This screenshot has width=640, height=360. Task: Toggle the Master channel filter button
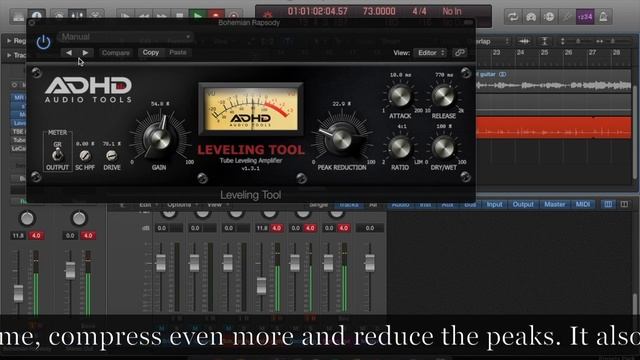555,204
